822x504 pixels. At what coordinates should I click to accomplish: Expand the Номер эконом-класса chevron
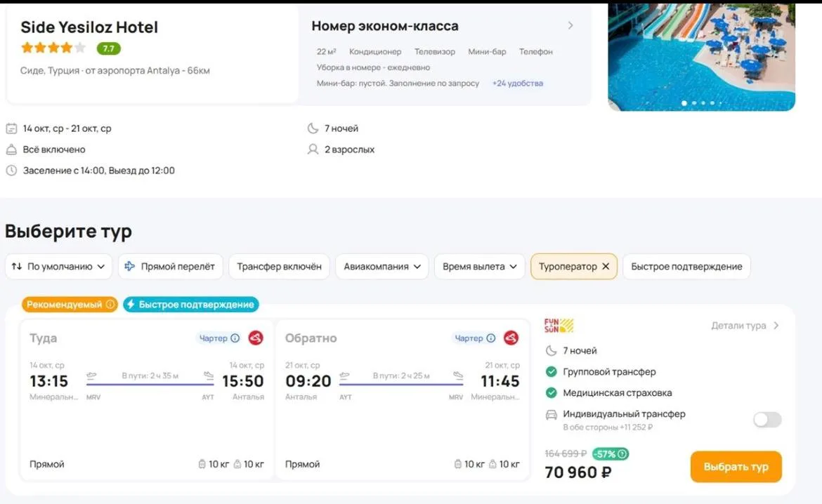pos(570,25)
